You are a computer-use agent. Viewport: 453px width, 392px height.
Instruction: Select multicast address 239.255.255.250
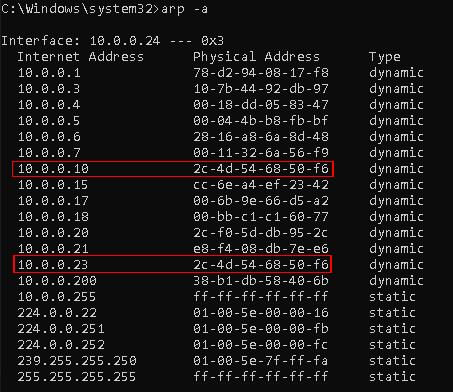point(77,361)
